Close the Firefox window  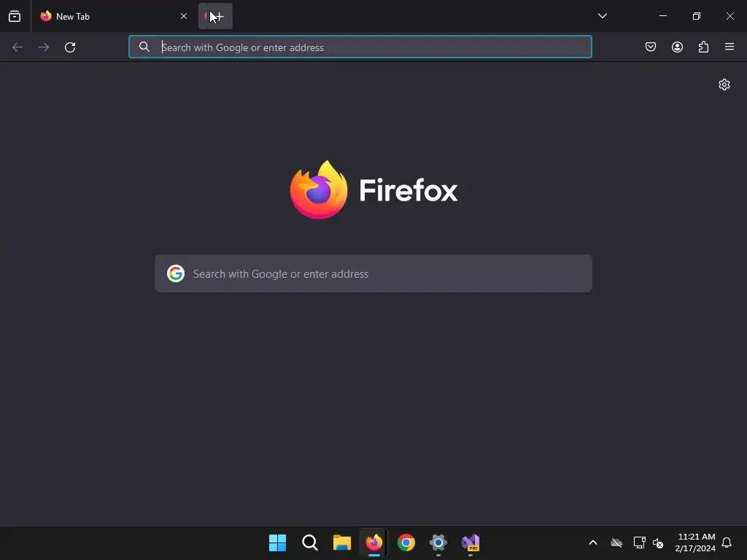[729, 16]
